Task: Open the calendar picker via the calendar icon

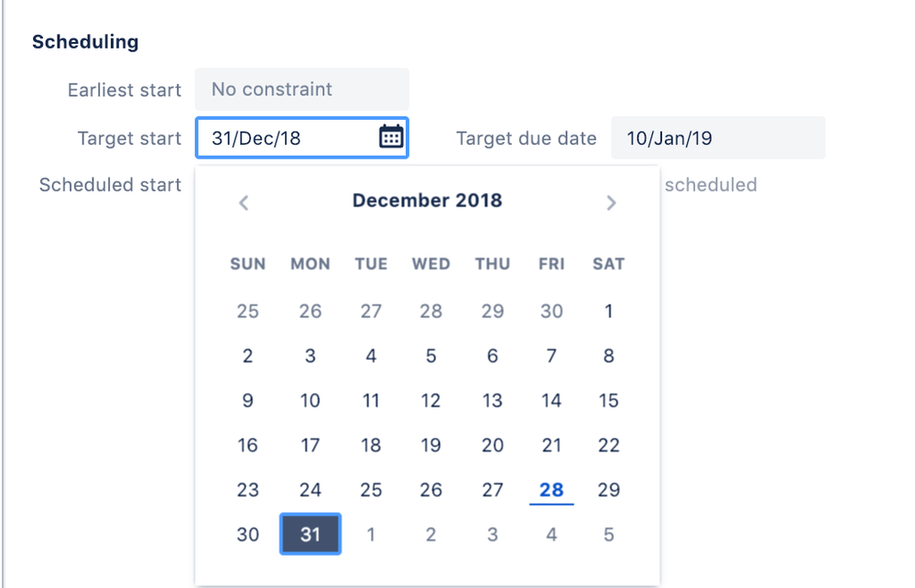Action: pyautogui.click(x=389, y=136)
